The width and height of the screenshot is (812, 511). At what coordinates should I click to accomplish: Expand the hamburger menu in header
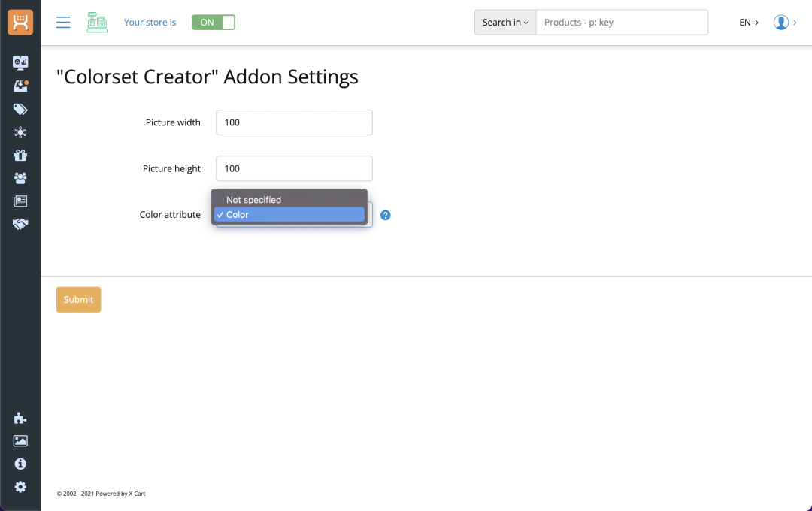63,23
